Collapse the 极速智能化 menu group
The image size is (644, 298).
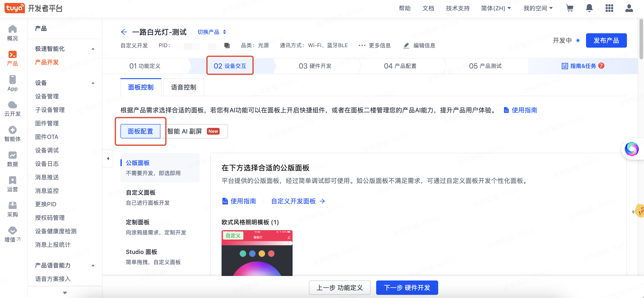tap(93, 49)
